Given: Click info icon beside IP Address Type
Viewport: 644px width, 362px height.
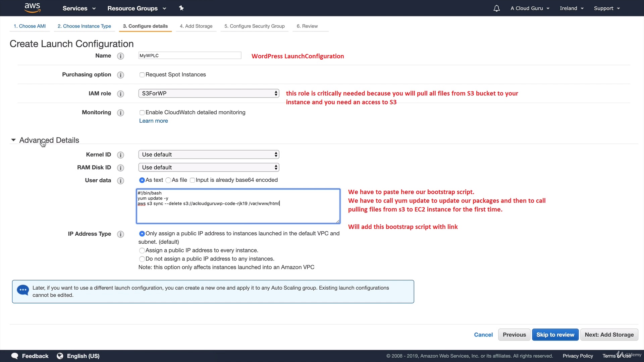Looking at the screenshot, I should pos(120,234).
